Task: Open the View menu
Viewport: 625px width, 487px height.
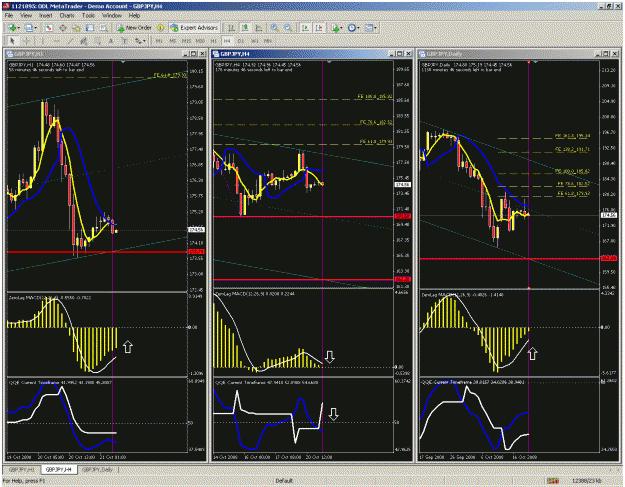Action: 26,16
